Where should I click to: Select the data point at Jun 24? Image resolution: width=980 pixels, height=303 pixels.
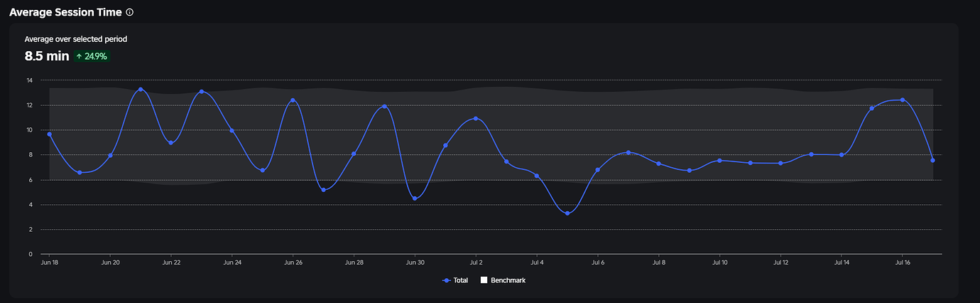tap(232, 130)
